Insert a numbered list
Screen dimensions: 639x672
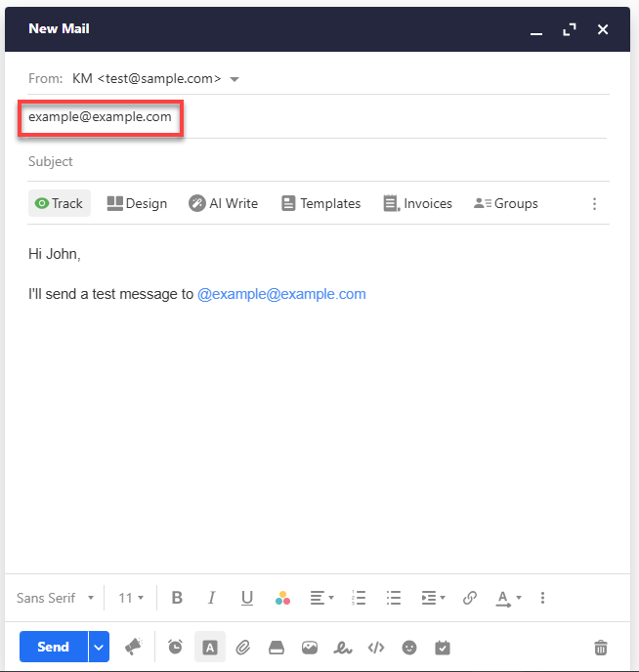359,598
